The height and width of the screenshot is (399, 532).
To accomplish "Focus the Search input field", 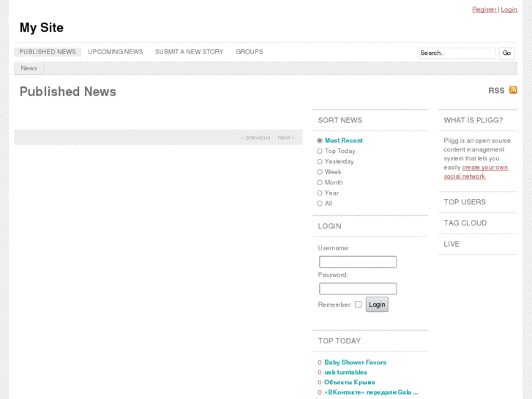I will (457, 53).
